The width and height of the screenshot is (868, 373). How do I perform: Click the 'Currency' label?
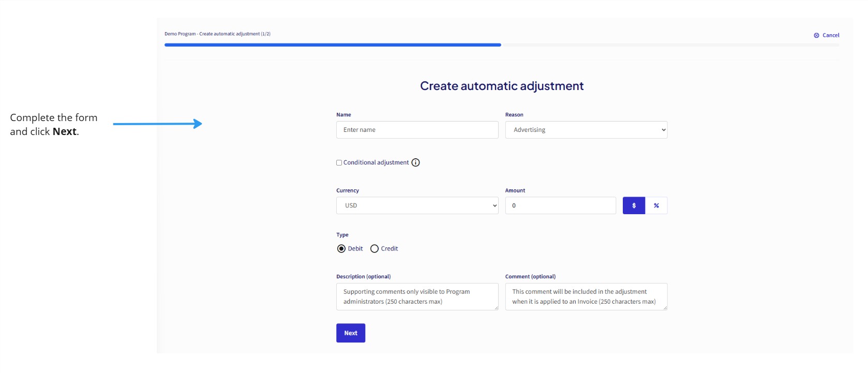point(348,190)
